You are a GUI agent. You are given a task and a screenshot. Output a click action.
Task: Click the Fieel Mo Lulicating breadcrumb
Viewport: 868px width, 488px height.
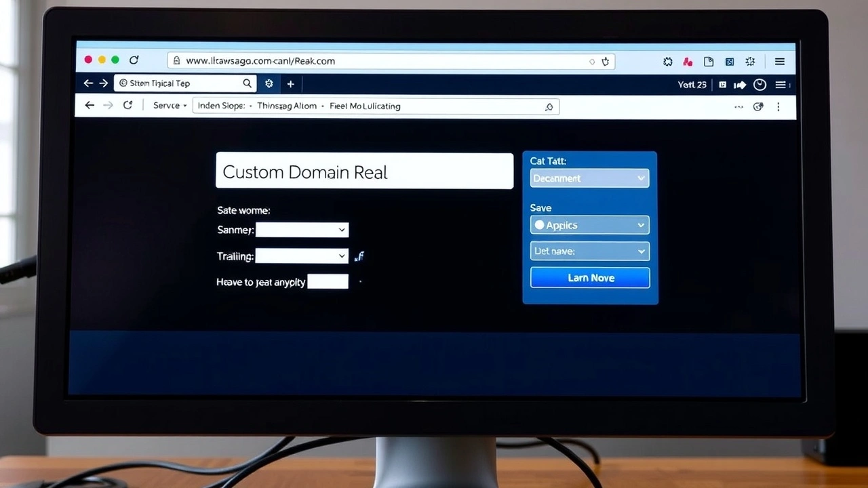(x=365, y=106)
